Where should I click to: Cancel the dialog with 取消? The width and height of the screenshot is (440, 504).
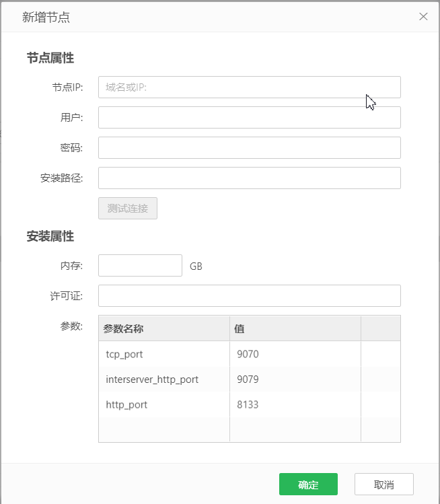[x=383, y=484]
